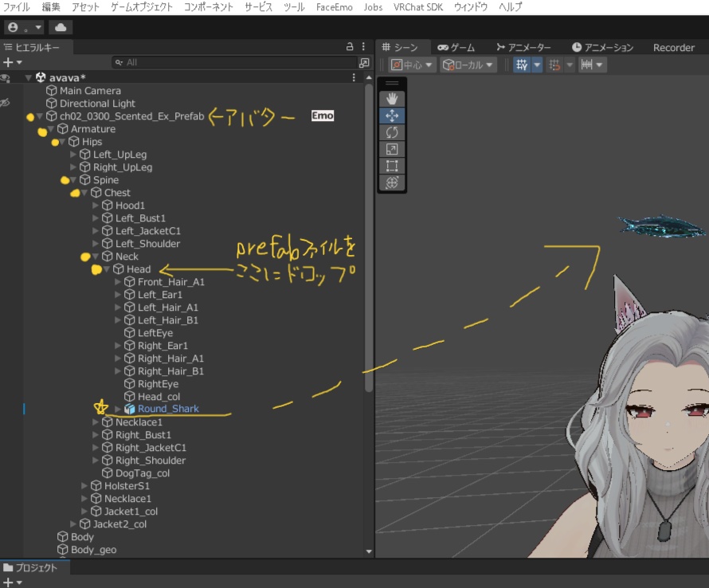Open Unity cloud services via the cloud icon
The width and height of the screenshot is (709, 588).
pos(61,26)
